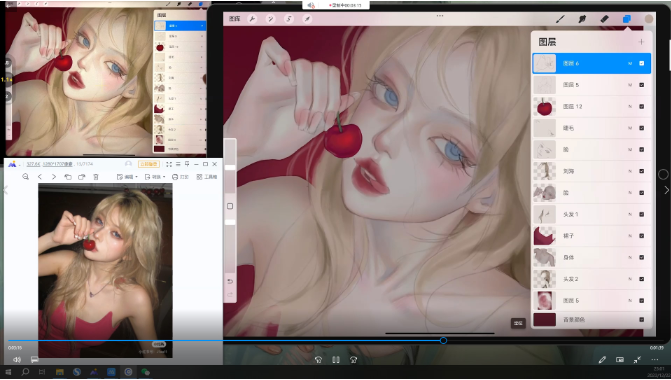Adjust the brush size sidebar slider
The image size is (671, 380).
coord(230,167)
